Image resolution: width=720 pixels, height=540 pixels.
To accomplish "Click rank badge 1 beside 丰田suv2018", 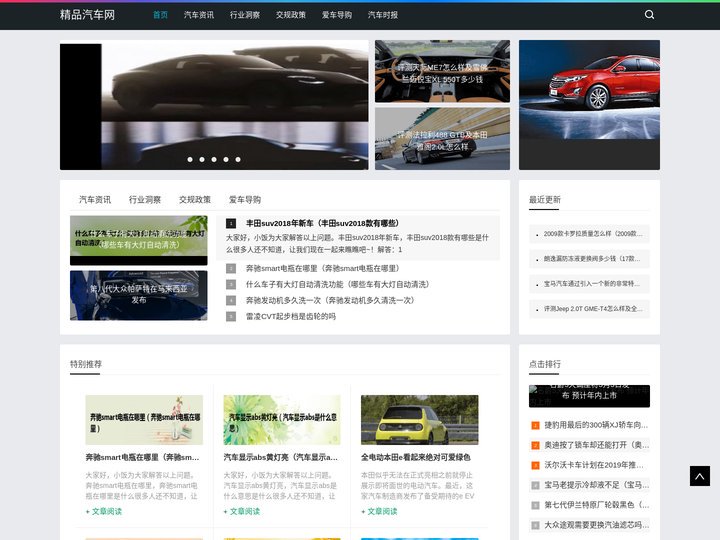I will click(x=231, y=224).
